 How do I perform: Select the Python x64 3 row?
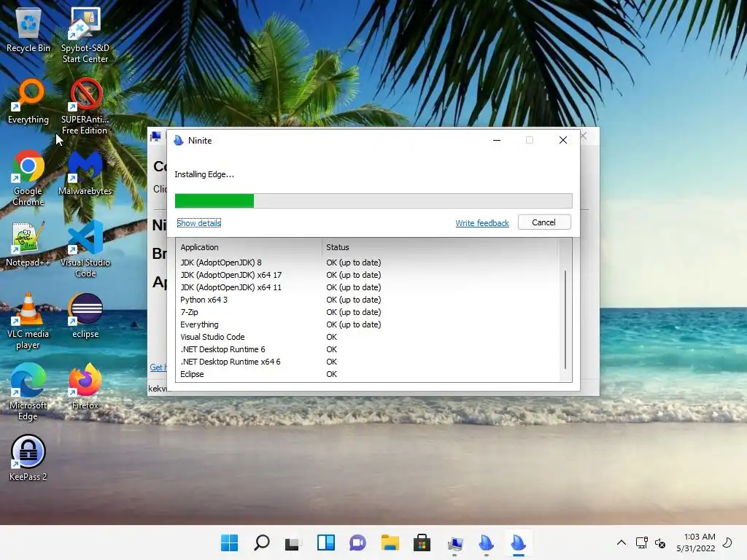366,300
